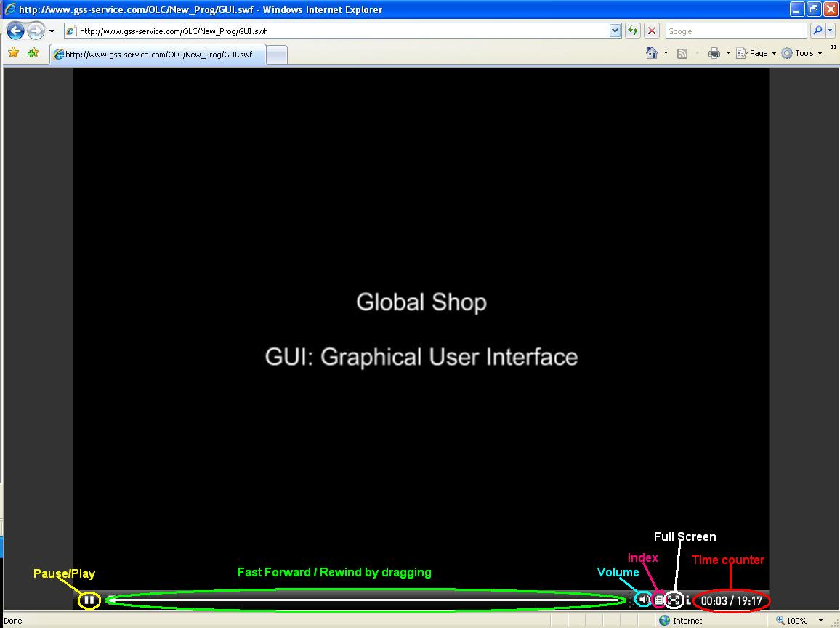Stop loading with the red X
The height and width of the screenshot is (628, 840).
tap(651, 31)
